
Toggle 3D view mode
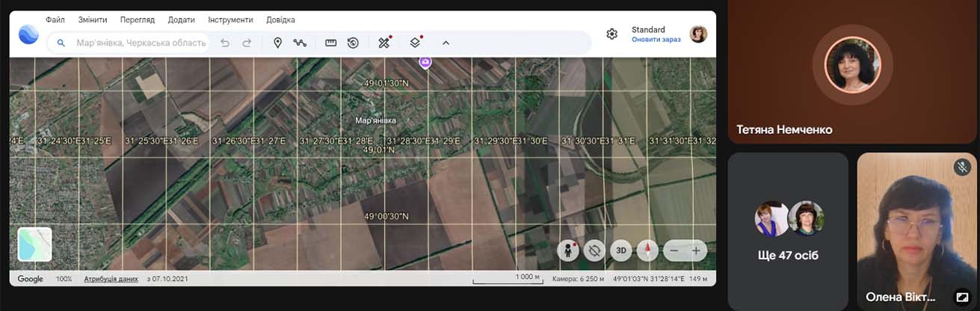point(620,250)
